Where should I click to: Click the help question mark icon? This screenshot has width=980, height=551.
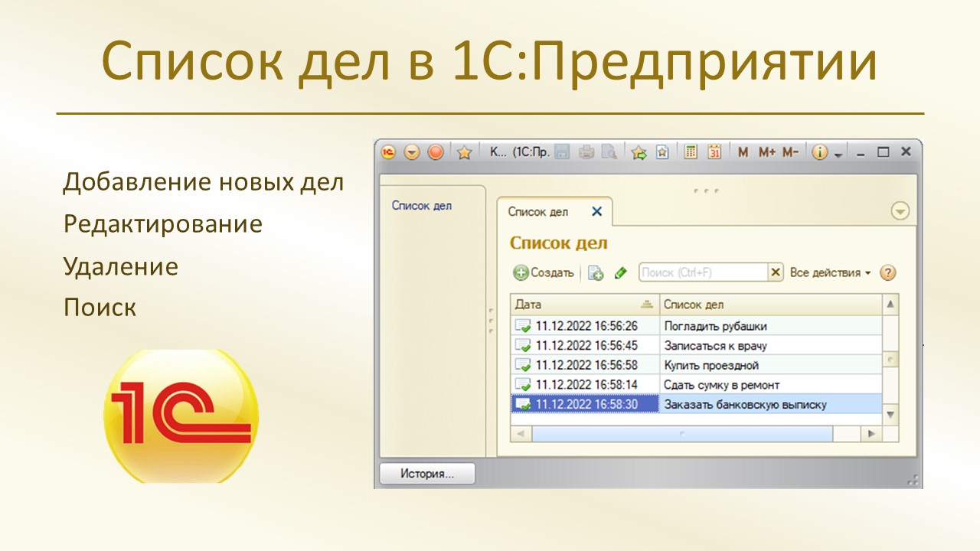point(887,272)
